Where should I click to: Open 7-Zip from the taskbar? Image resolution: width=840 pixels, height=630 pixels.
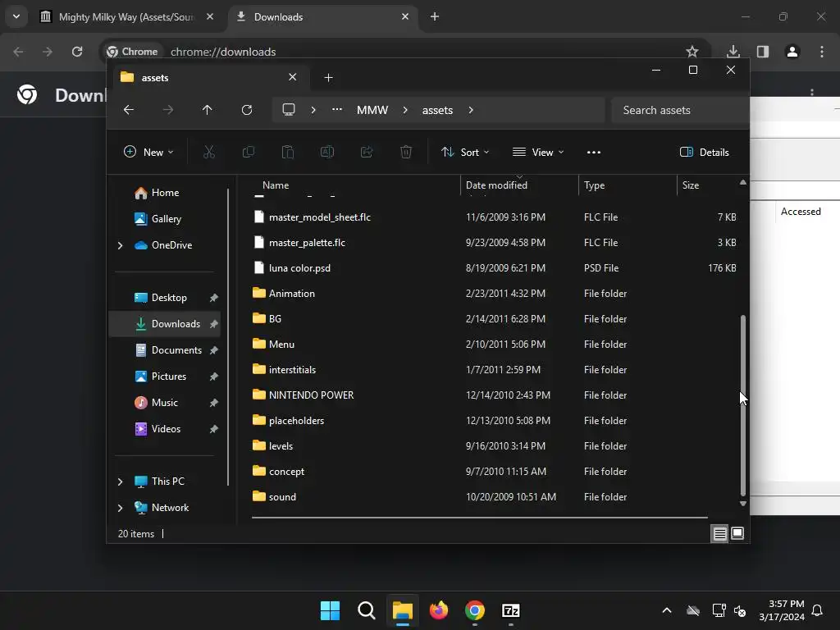(511, 610)
